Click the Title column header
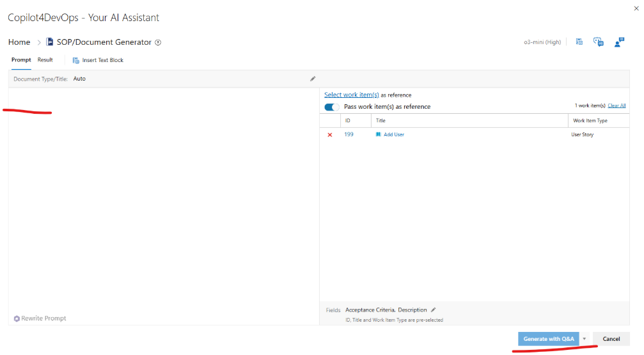This screenshot has width=644, height=355. pos(469,120)
